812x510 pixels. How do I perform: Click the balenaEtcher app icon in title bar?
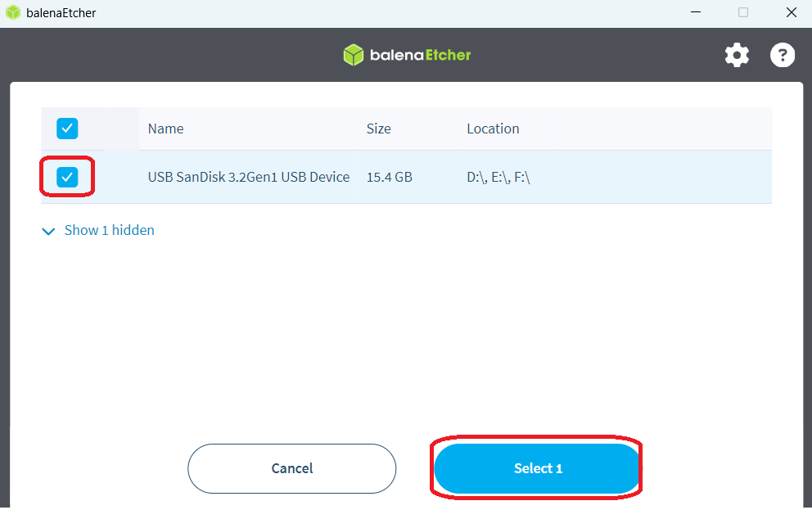(13, 12)
